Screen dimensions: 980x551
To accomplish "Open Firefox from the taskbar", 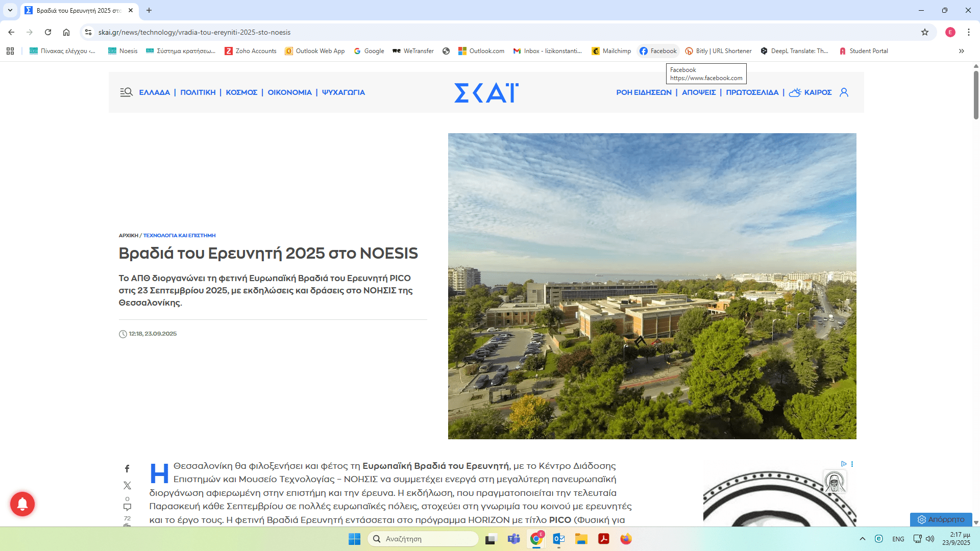I will [x=626, y=539].
